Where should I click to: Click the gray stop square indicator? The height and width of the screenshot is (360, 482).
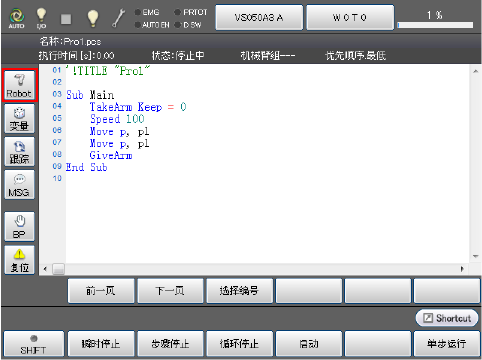point(66,19)
